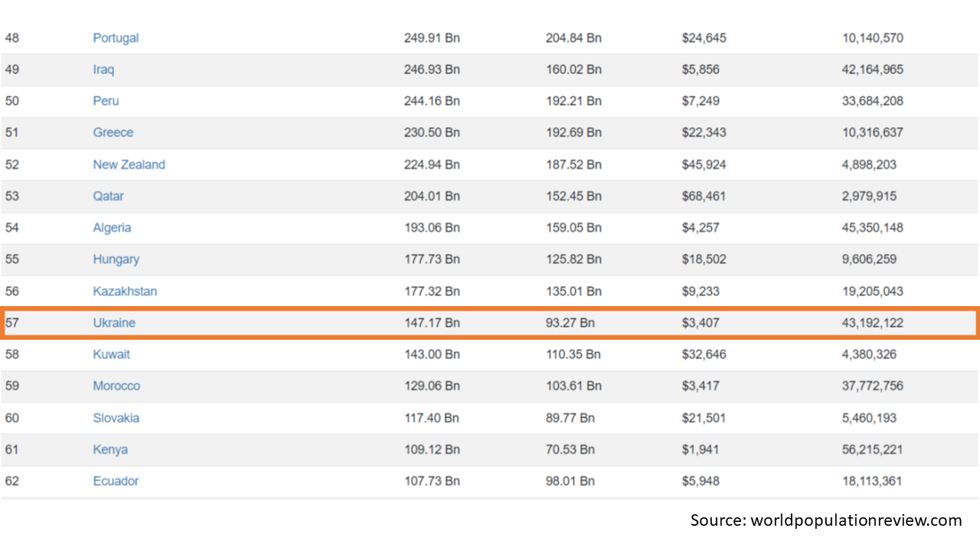Open the highlighted Ukraine link

coord(114,323)
